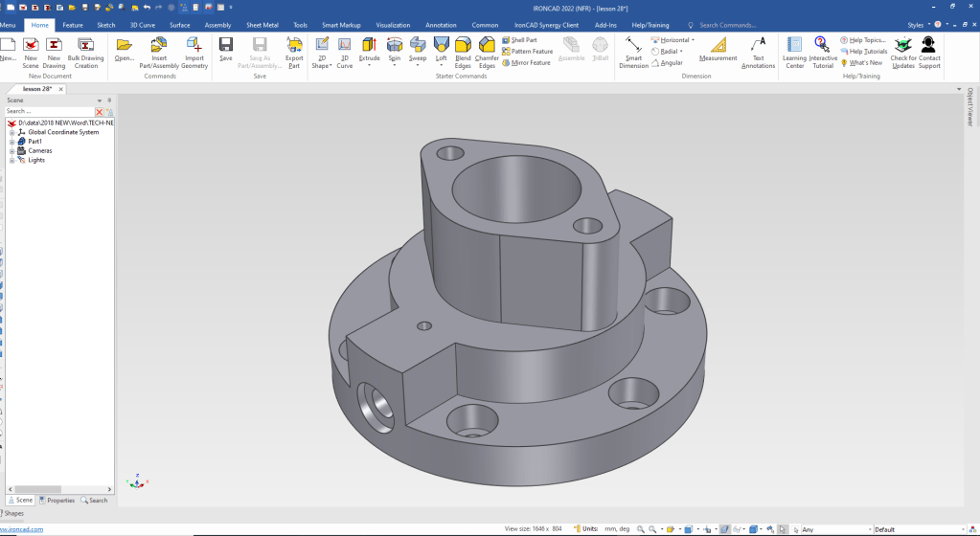Open the Measurement tool

pos(718,45)
